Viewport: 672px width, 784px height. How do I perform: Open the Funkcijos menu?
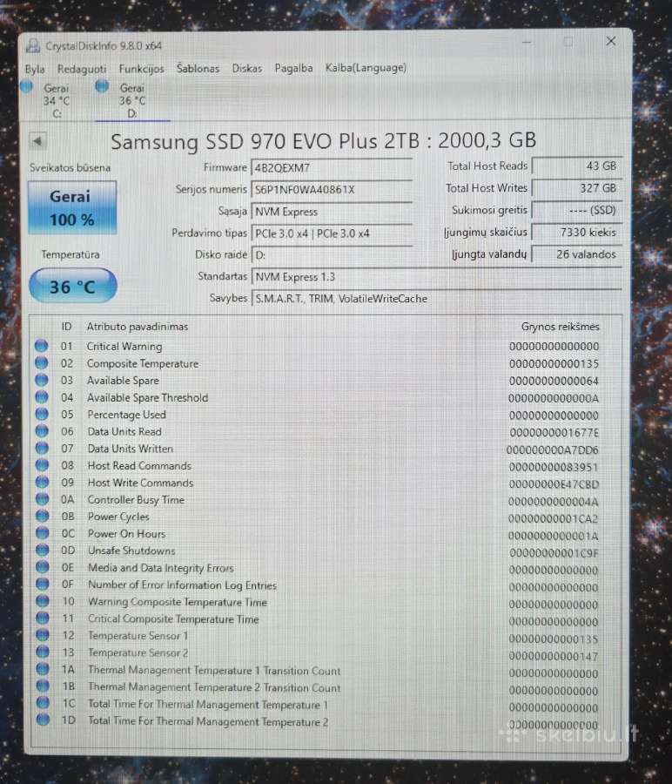[x=141, y=69]
